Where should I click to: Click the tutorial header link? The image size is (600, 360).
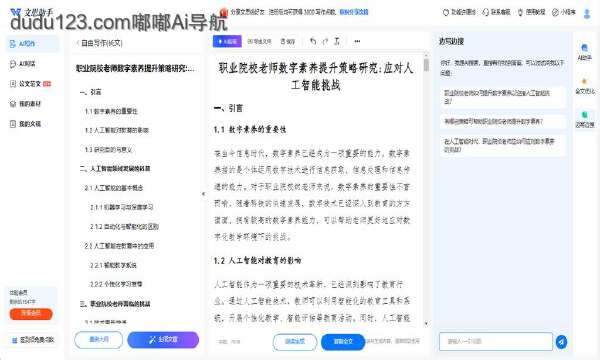point(531,12)
